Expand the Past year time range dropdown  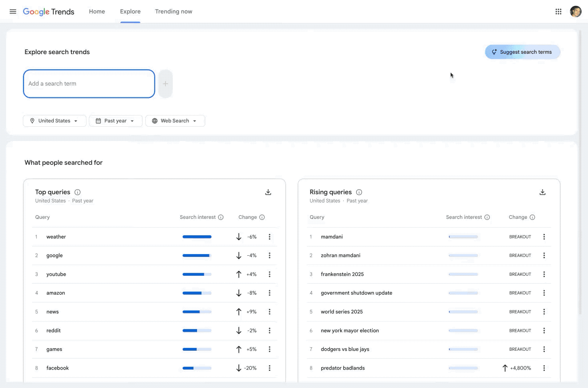pyautogui.click(x=115, y=121)
